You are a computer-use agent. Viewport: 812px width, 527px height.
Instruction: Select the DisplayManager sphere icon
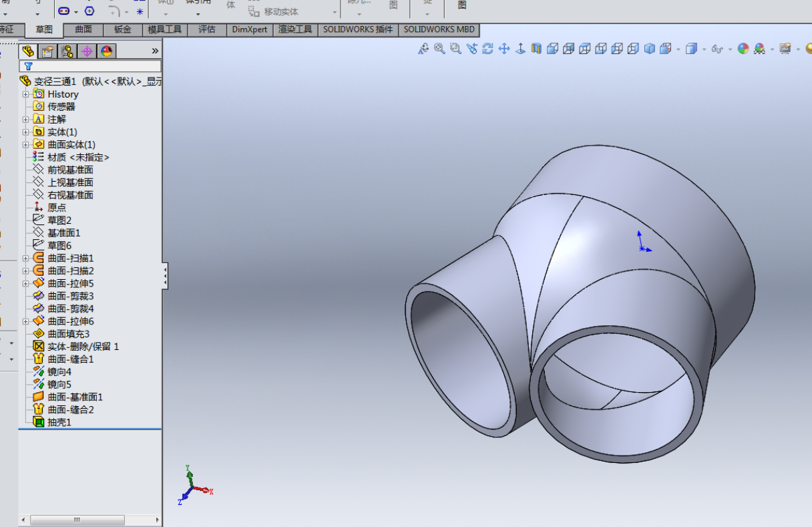click(x=106, y=51)
